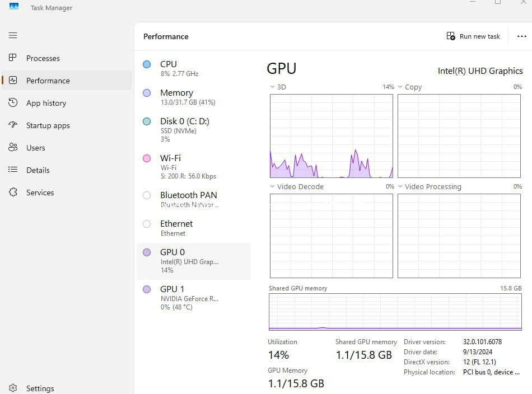
Task: Click the Task Manager app icon
Action: (14, 6)
